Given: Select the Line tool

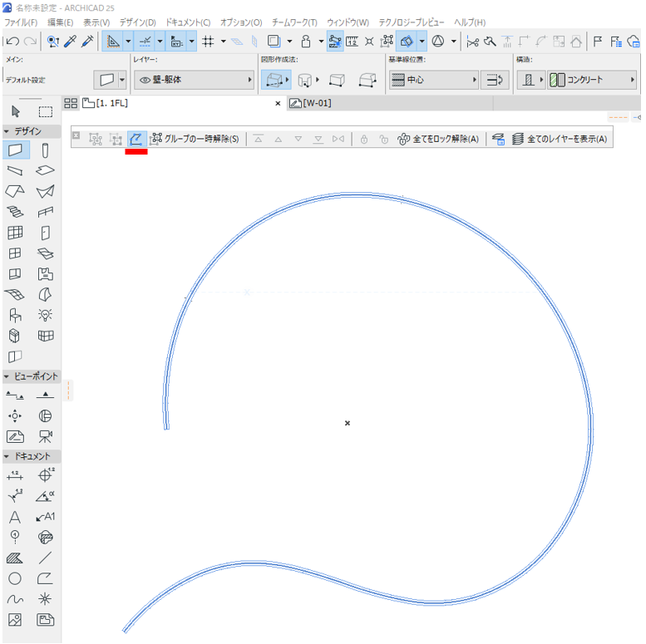Looking at the screenshot, I should click(x=46, y=558).
